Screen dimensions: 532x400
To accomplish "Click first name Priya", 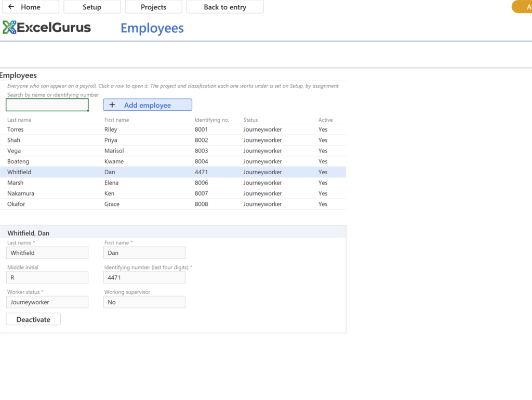I will pyautogui.click(x=111, y=140).
